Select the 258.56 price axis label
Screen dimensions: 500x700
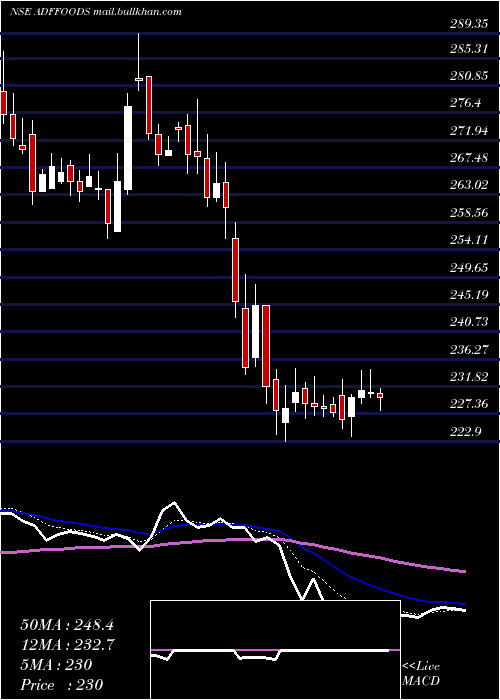coord(469,212)
